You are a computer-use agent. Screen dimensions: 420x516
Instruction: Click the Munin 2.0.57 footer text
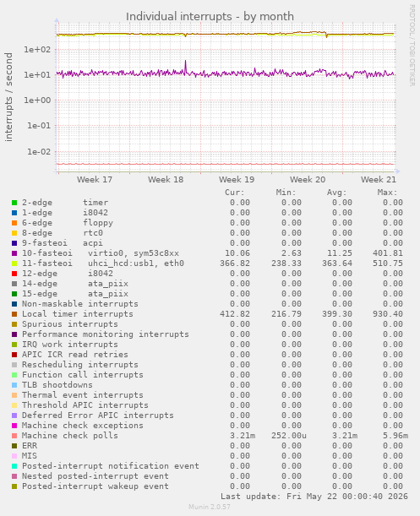tap(210, 507)
